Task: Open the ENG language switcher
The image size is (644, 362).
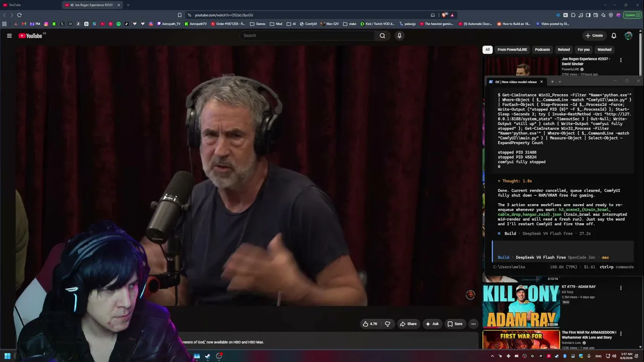Action: coord(599,356)
